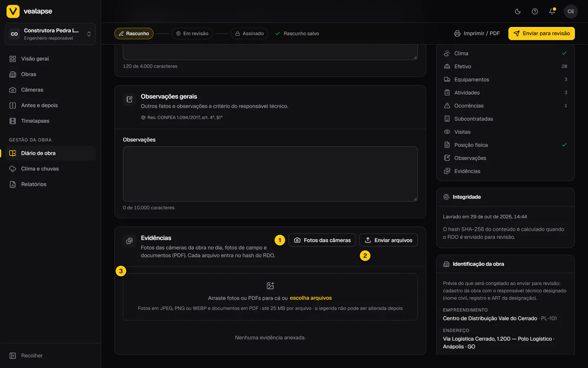
Task: Collapse the sidebar with Recolher
Action: coord(50,356)
